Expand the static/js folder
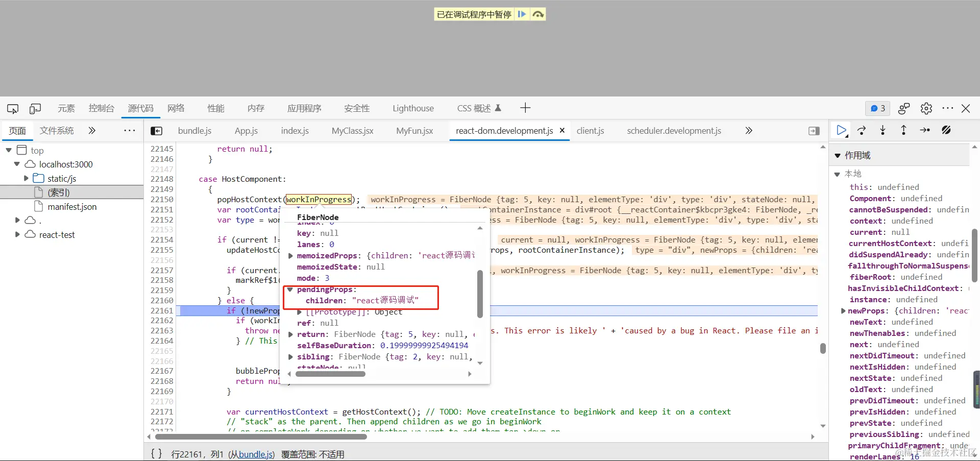The height and width of the screenshot is (461, 980). coord(26,178)
